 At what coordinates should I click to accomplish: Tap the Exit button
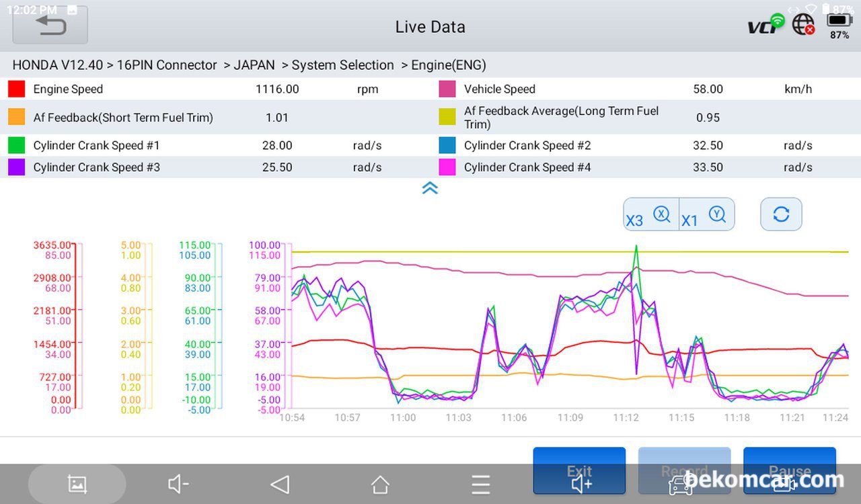click(x=579, y=471)
